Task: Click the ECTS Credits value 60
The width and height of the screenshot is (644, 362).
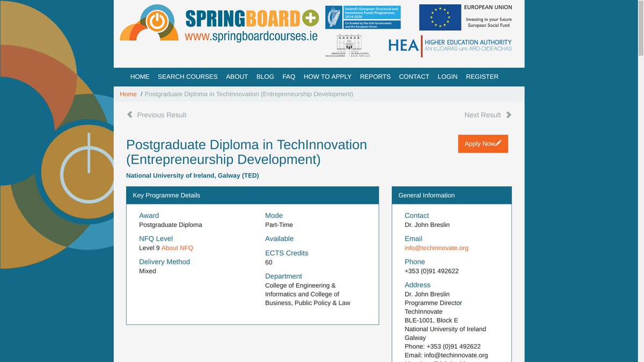Action: pyautogui.click(x=269, y=262)
